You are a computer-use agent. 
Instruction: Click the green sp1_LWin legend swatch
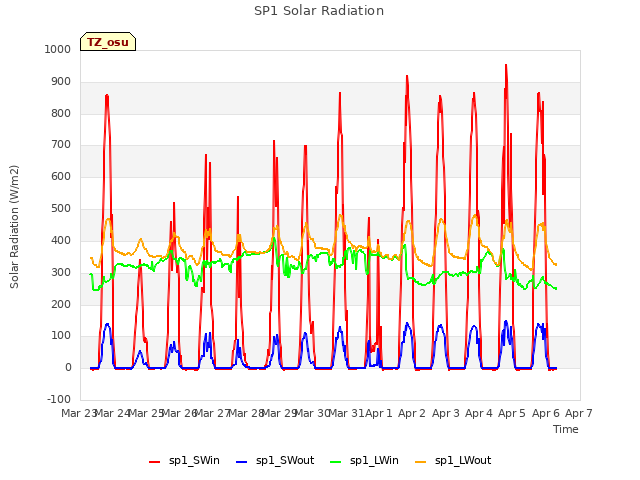tap(336, 462)
